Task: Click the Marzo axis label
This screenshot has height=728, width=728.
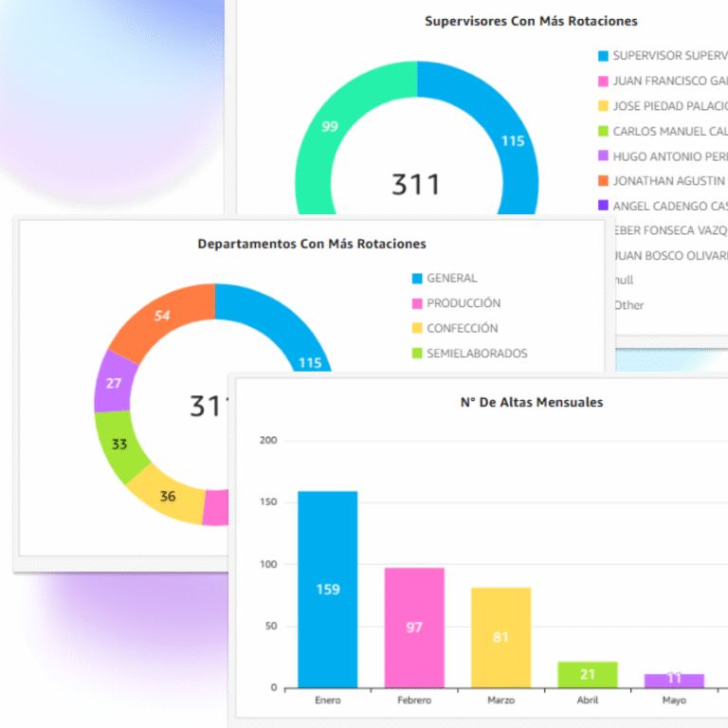Action: point(500,701)
